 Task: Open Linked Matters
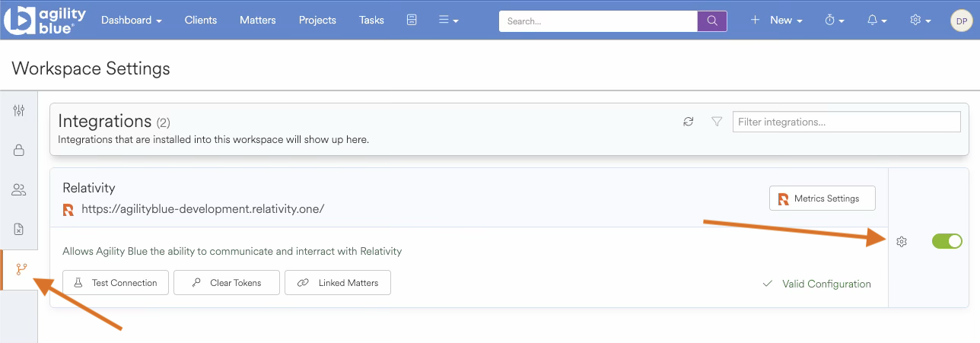[x=338, y=283]
